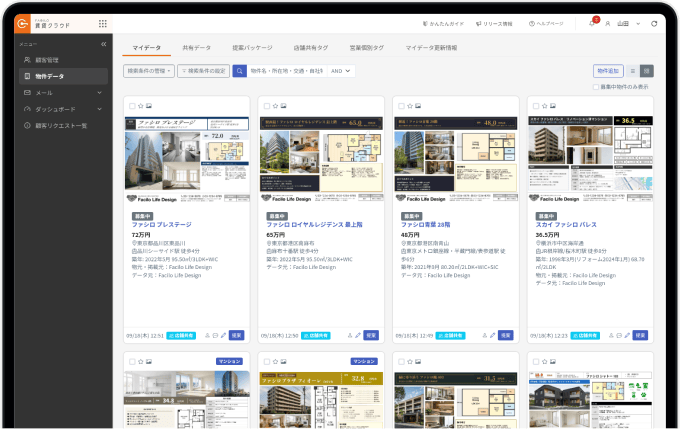Expand メール submenu chevron in sidebar
Viewport: 680px width, 429px height.
pyautogui.click(x=99, y=93)
